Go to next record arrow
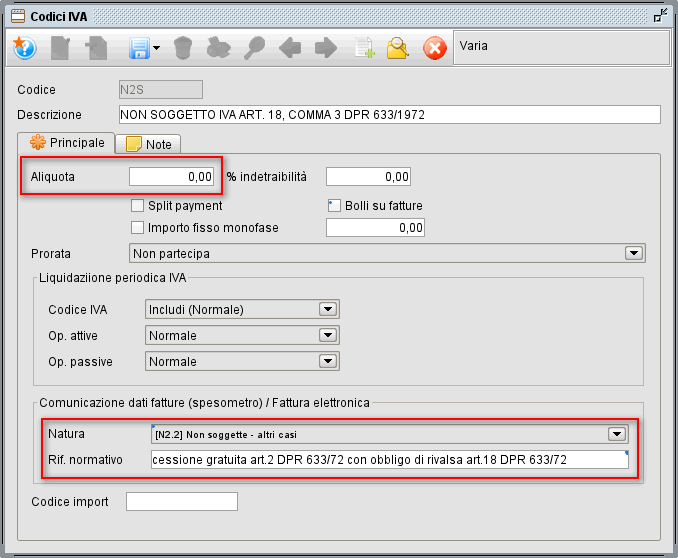Viewport: 678px width, 558px height. tap(326, 48)
